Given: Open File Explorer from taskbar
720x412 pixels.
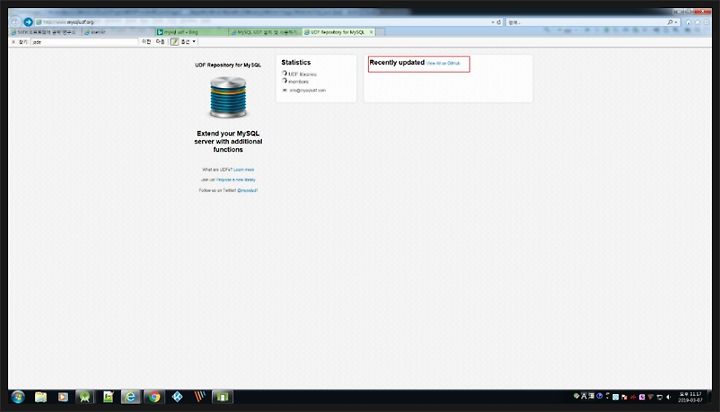Looking at the screenshot, I should [x=41, y=397].
